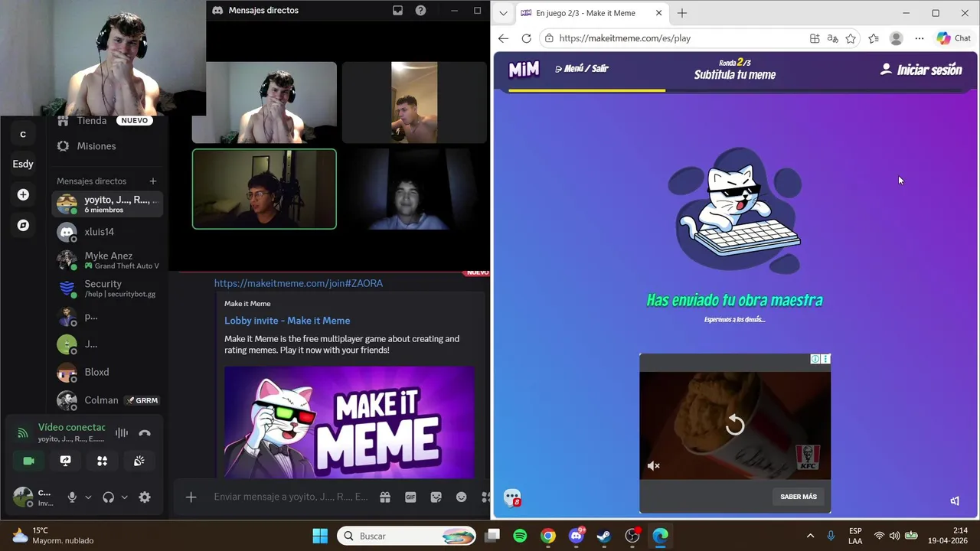Start an activity icon
The width and height of the screenshot is (980, 551).
[102, 461]
